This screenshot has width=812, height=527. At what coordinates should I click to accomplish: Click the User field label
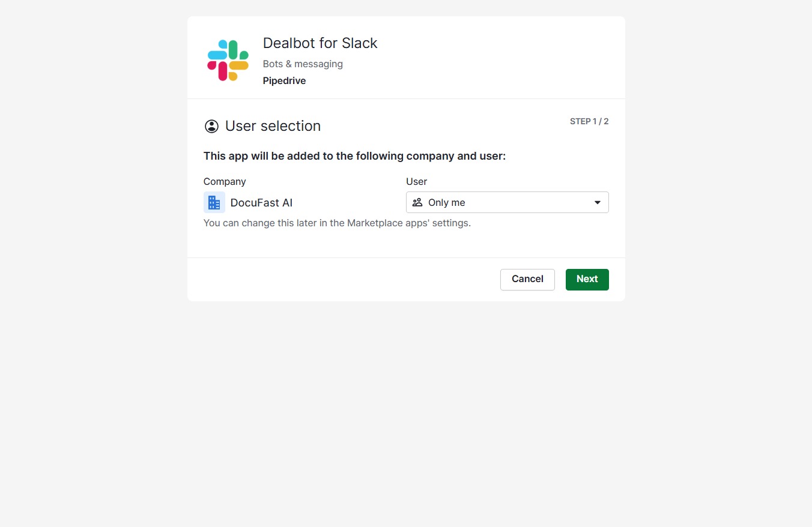[417, 181]
